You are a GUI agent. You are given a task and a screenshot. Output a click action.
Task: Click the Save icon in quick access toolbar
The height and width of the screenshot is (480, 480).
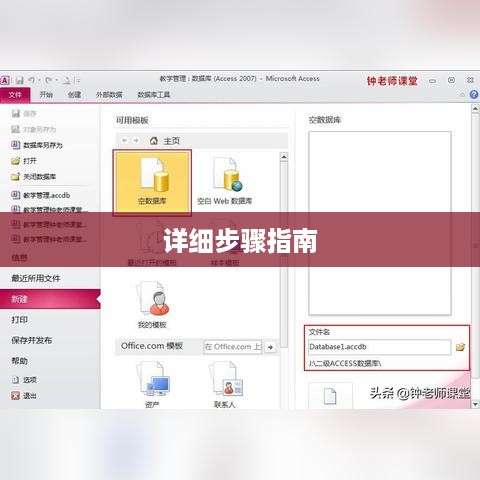pos(20,80)
